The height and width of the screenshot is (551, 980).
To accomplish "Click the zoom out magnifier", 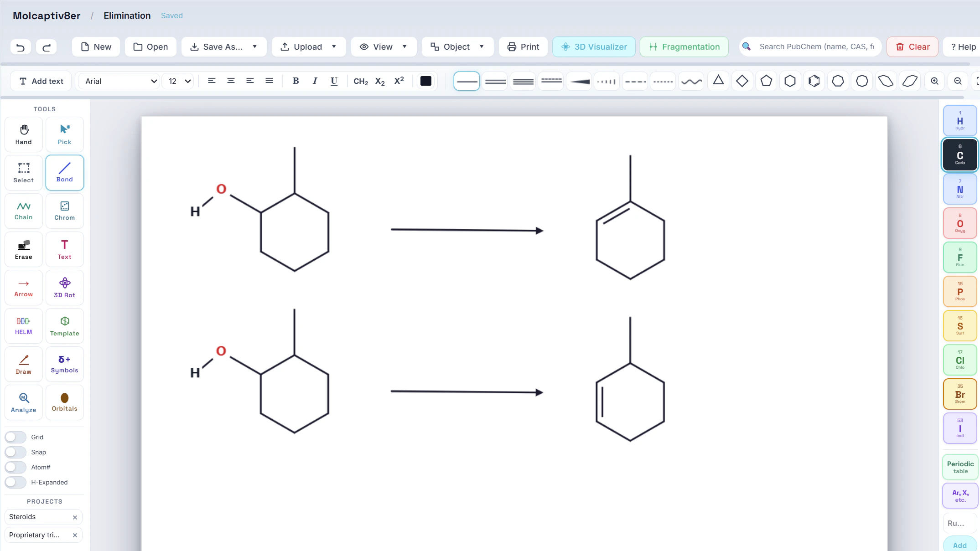I will coord(958,81).
